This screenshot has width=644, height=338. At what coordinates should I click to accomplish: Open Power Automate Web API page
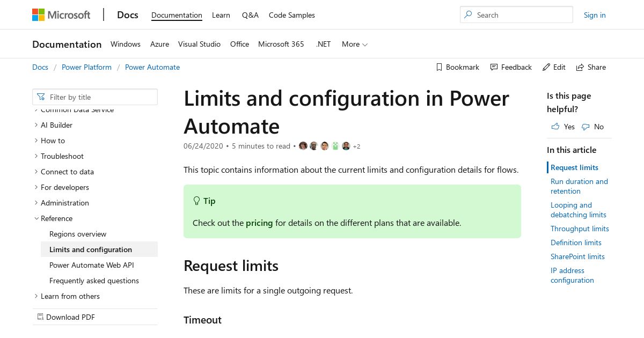coord(92,265)
